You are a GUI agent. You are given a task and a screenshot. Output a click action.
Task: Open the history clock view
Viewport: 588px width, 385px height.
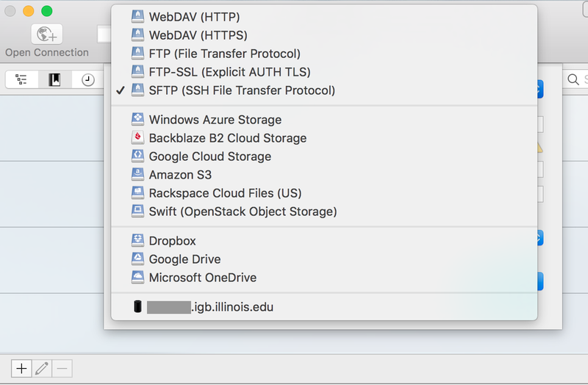pos(88,80)
